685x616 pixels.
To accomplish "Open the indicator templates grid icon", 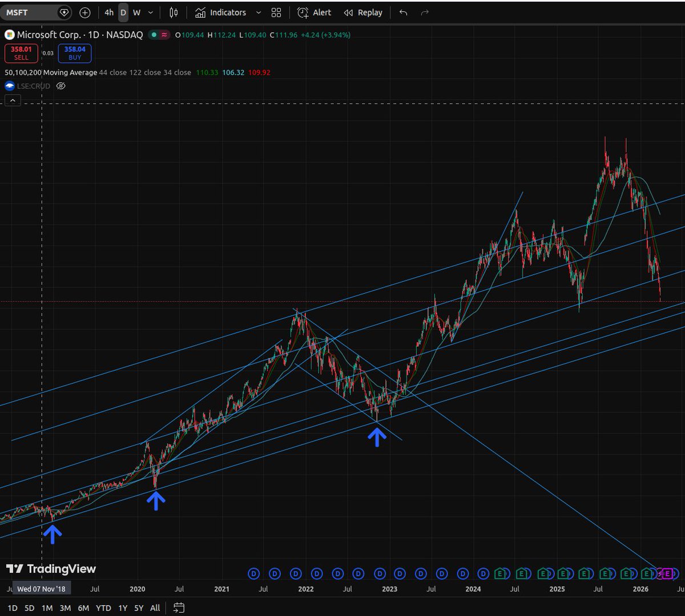I will coord(276,13).
